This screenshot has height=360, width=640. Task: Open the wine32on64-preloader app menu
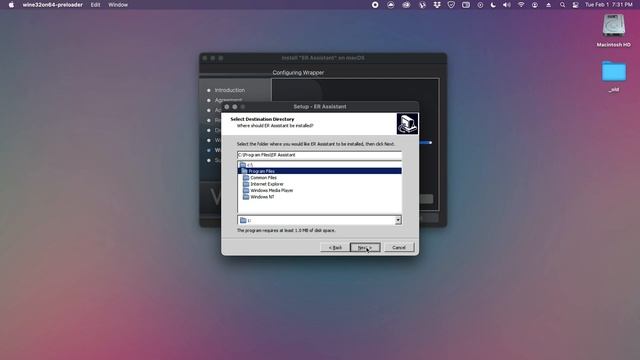[53, 5]
